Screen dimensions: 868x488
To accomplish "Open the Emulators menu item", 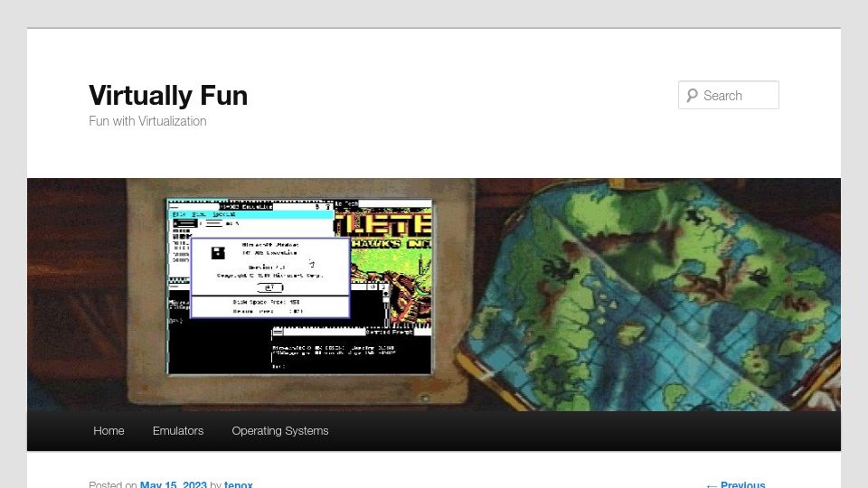I will pos(178,430).
